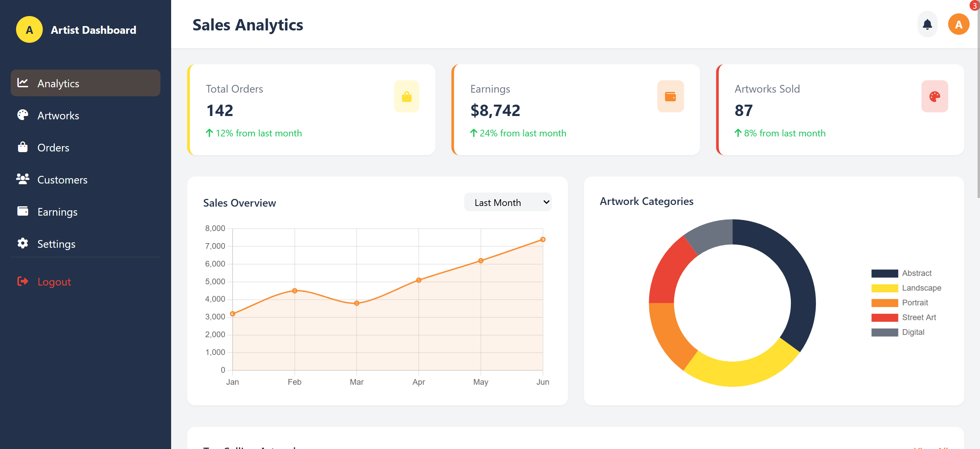Screen dimensions: 980x449
Task: Click the Total Orders shopping bag icon
Action: 406,97
